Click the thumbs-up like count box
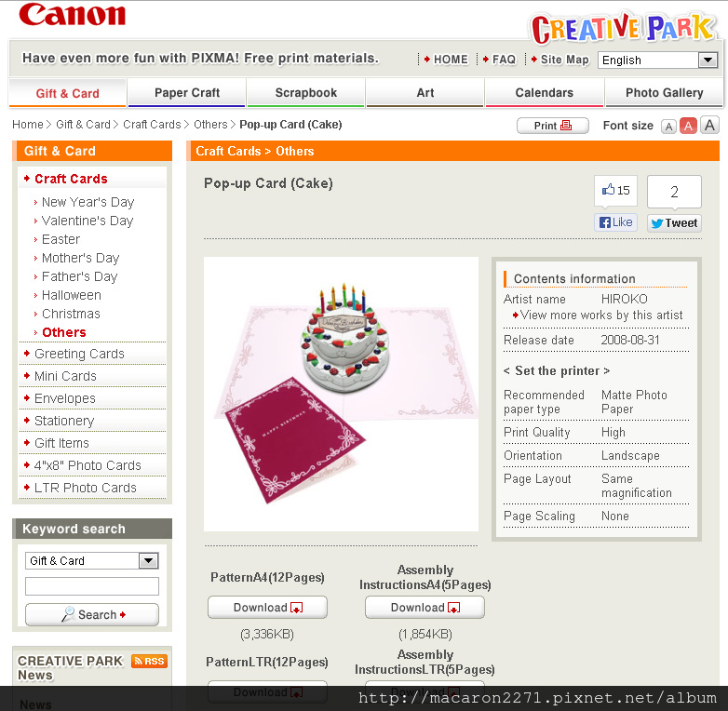 (615, 190)
